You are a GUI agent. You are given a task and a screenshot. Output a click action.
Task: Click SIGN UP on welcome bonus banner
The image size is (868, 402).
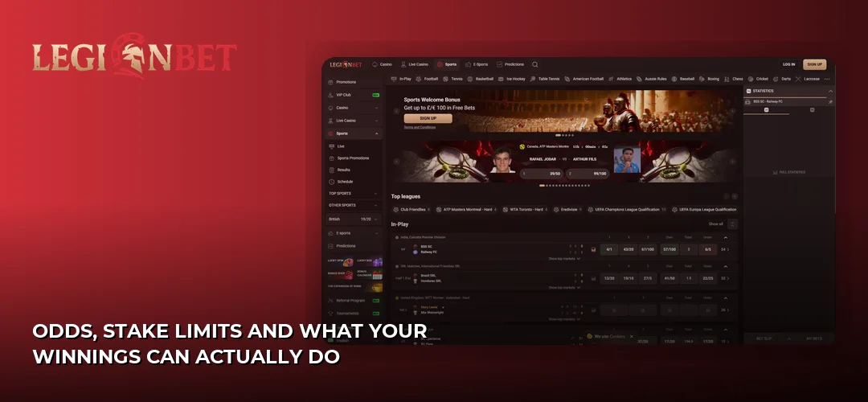tap(428, 118)
